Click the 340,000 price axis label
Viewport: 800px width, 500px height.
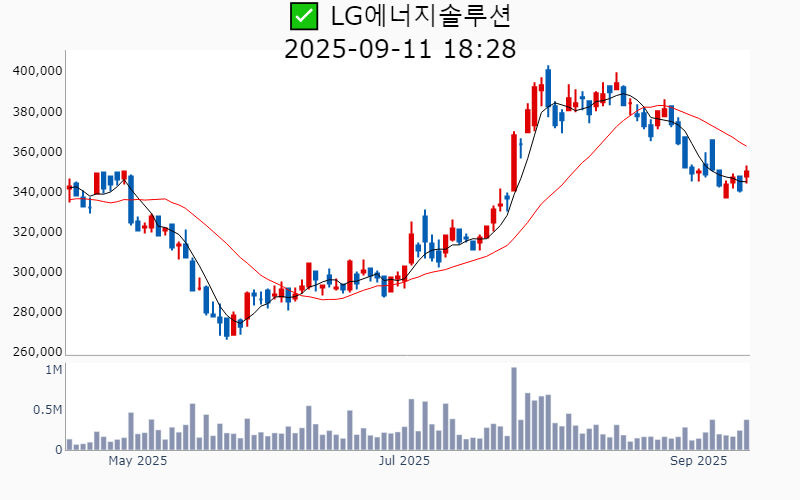coord(37,192)
